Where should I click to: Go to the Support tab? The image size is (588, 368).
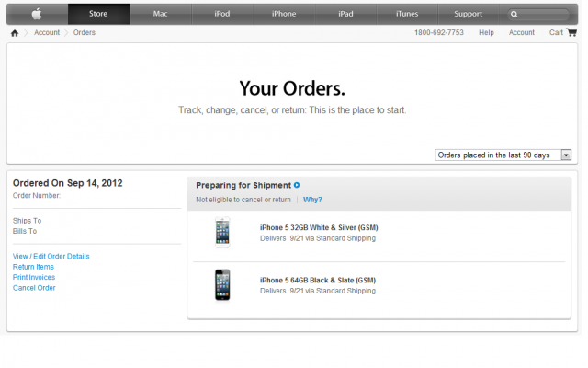click(x=468, y=14)
